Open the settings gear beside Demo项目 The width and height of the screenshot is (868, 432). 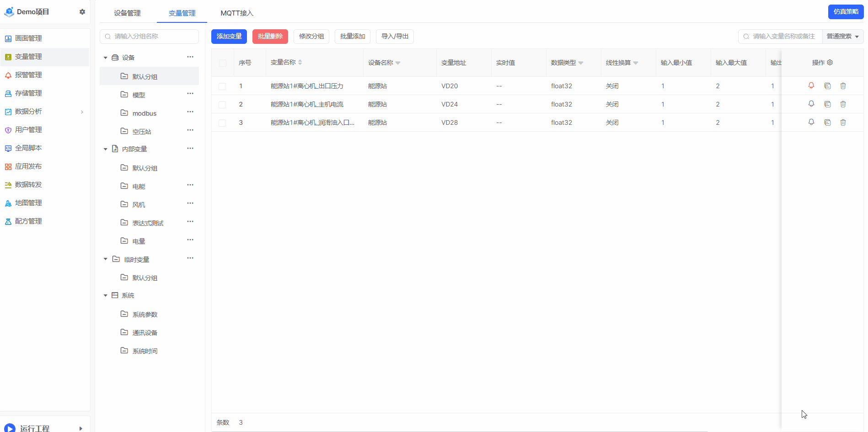82,12
